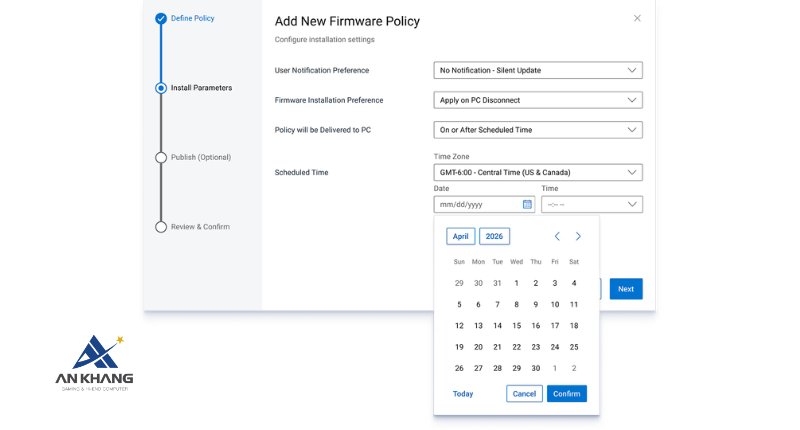The width and height of the screenshot is (800, 430).
Task: Click the Define Policy step checkmark
Action: [161, 19]
